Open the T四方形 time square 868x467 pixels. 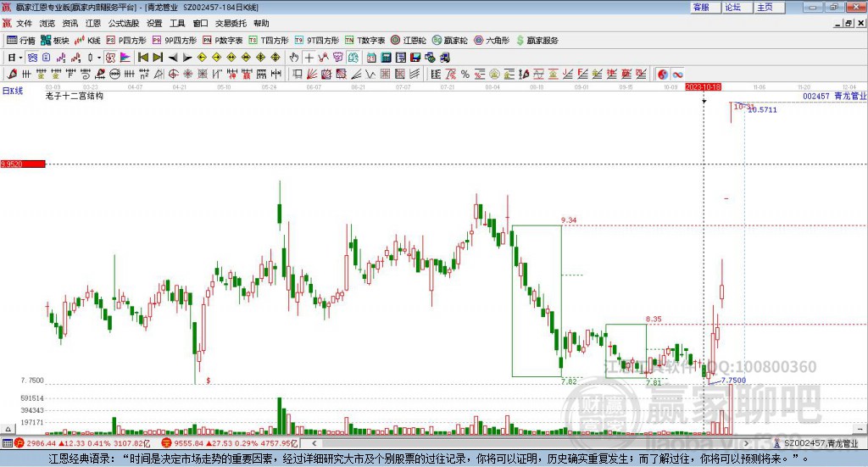(269, 41)
